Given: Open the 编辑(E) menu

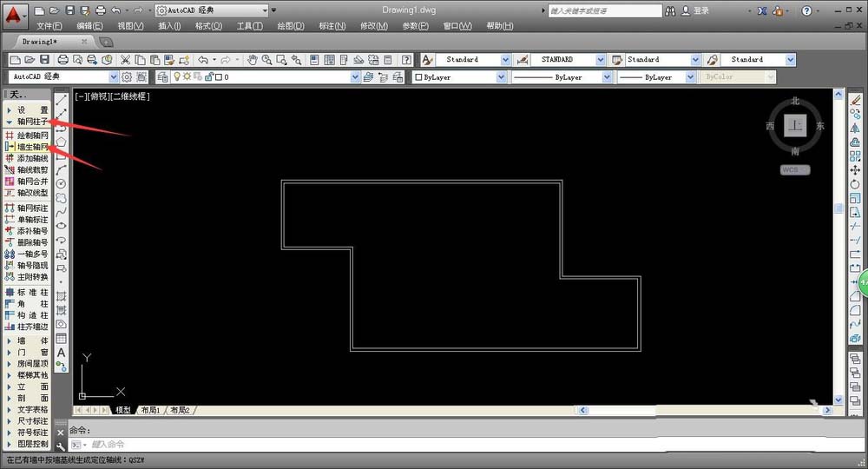Looking at the screenshot, I should coord(89,26).
